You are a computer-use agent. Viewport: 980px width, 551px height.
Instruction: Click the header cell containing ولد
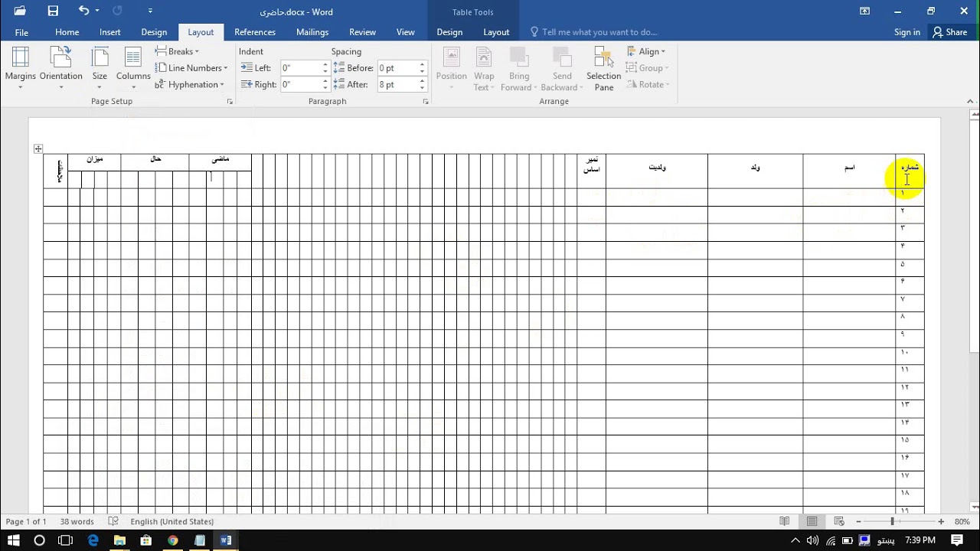[755, 171]
